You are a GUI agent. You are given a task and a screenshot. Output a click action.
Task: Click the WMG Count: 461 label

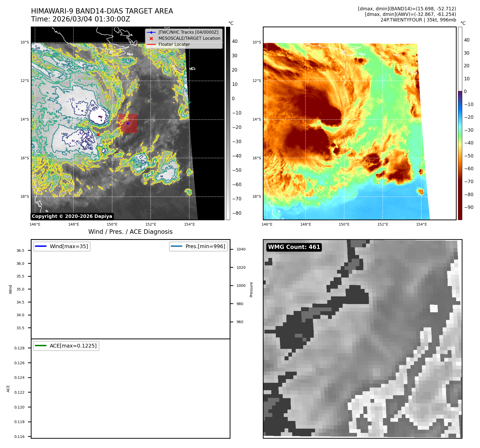pos(294,247)
